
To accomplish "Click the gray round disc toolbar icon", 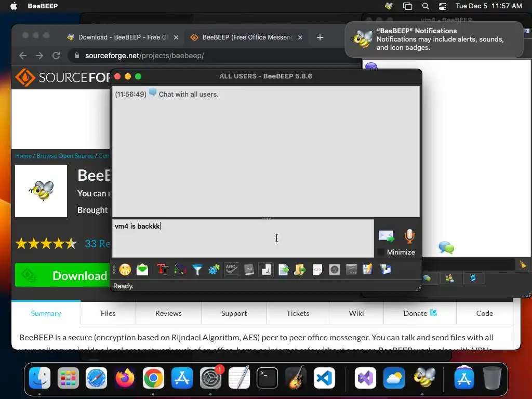I will (x=334, y=270).
